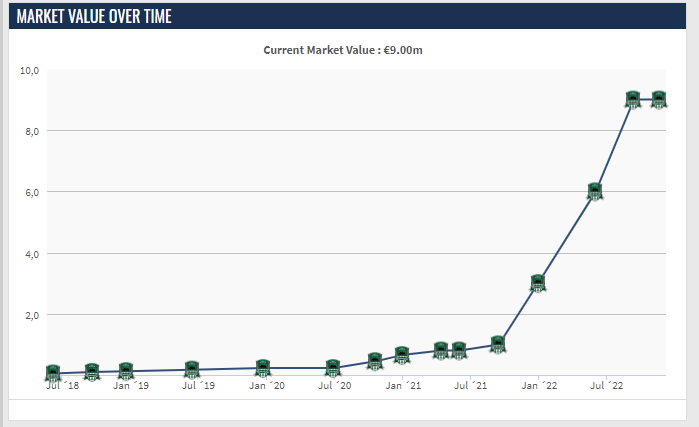The height and width of the screenshot is (427, 699).
Task: Click the crest marker above Jan '19
Action: coord(126,371)
